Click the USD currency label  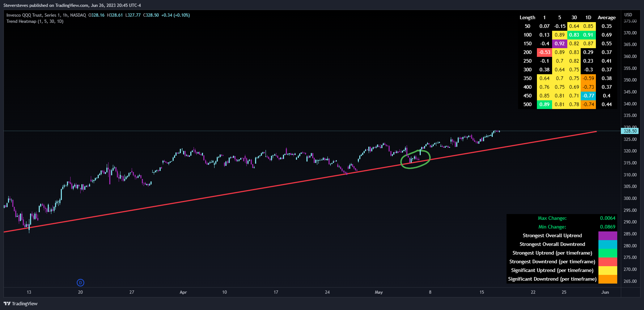point(628,15)
